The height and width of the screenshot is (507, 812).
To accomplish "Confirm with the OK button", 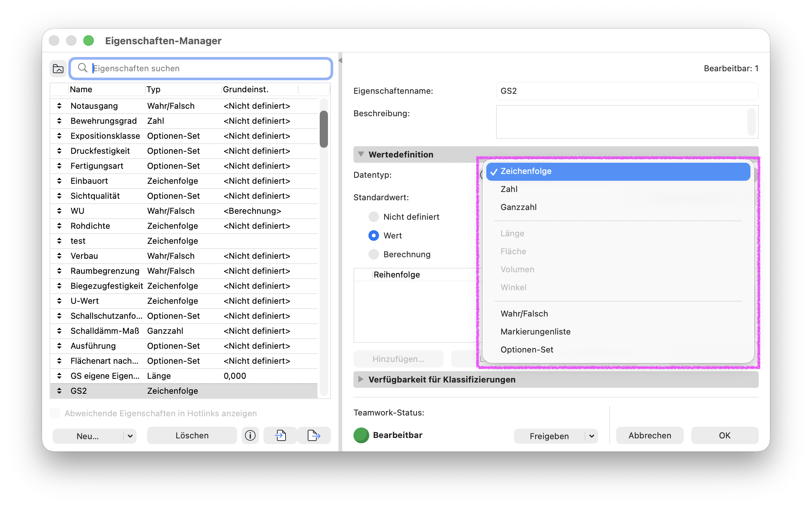I will (725, 435).
